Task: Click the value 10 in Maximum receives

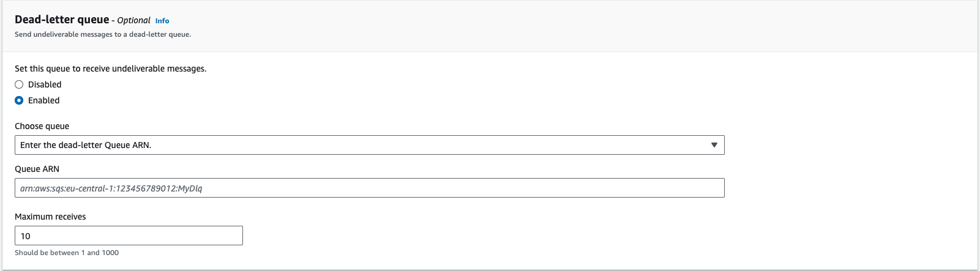Action: (x=26, y=236)
